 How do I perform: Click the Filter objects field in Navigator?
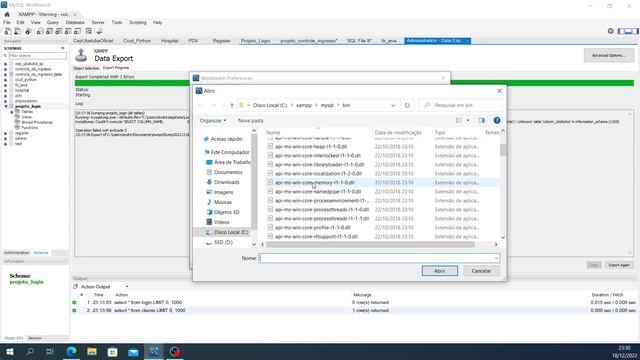pyautogui.click(x=37, y=56)
